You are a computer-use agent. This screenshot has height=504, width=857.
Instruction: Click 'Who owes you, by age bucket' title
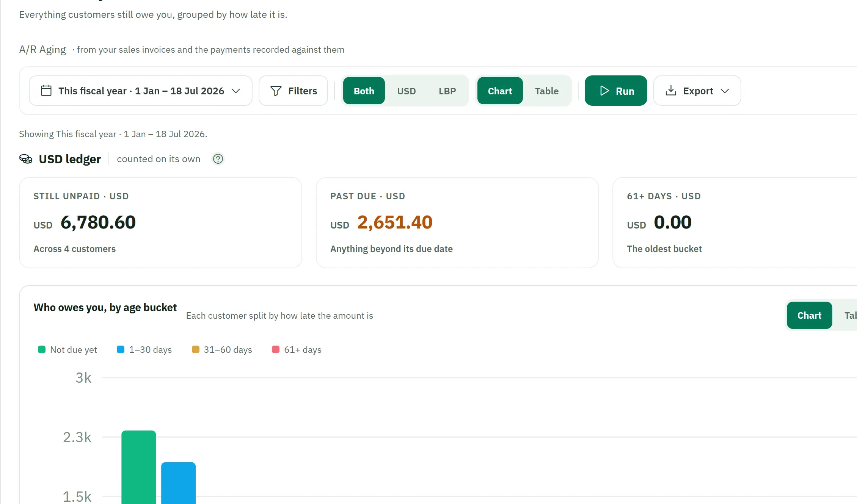point(105,308)
